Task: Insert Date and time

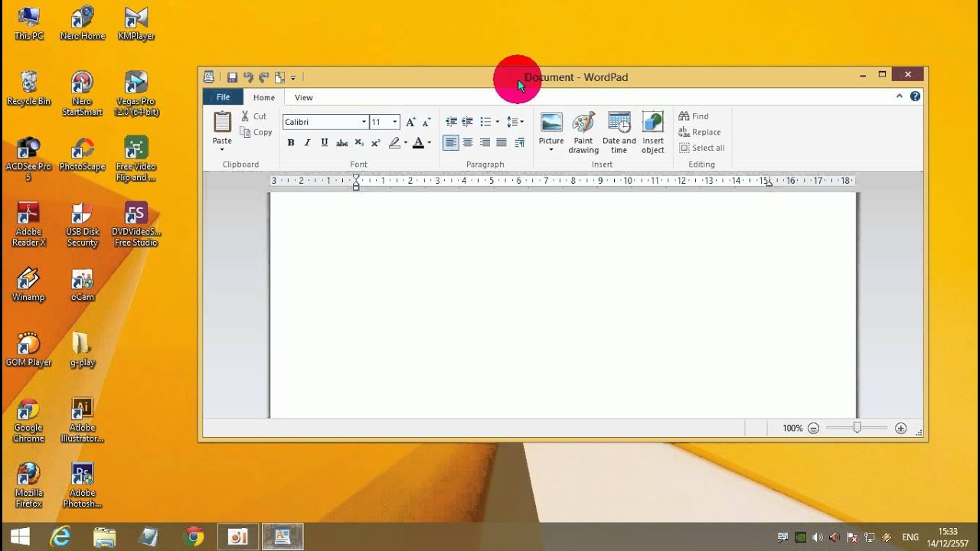Action: coord(619,132)
